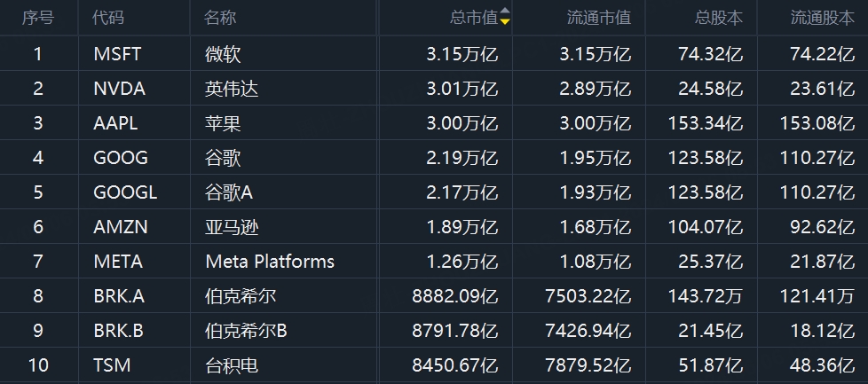Click the 名称 column header
Screen dimensions: 868x384
click(220, 19)
